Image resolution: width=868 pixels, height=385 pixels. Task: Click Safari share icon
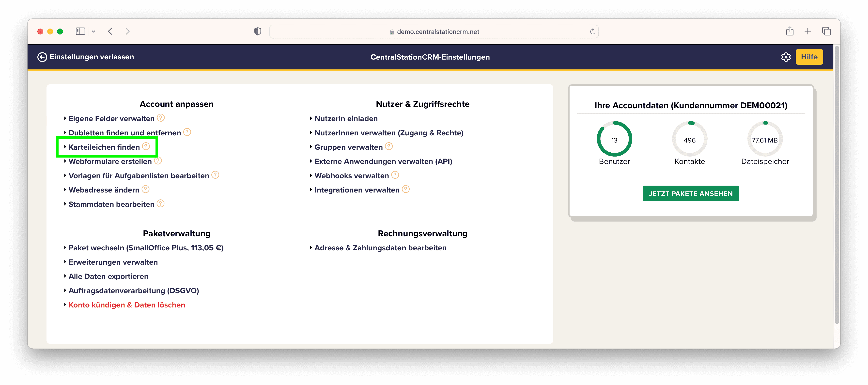(790, 31)
